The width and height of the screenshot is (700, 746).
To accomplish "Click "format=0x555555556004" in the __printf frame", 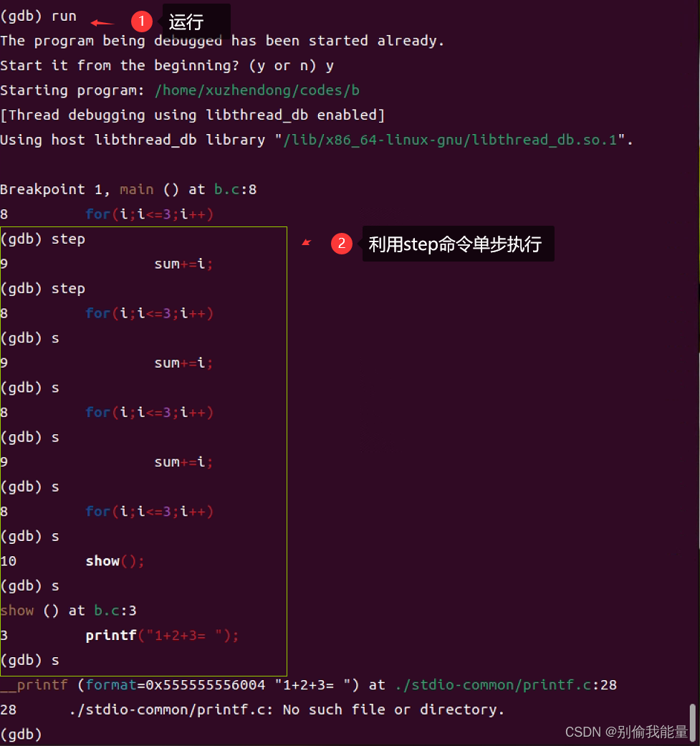I will point(176,684).
